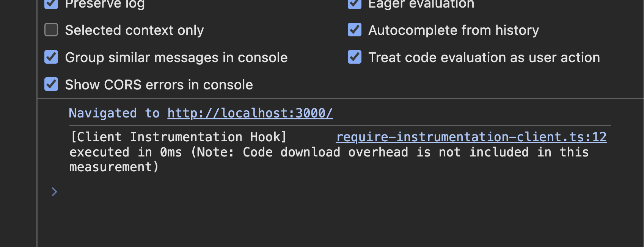Click the 'Autocomplete from history' label text
Screen dimensions: 644x247
tap(454, 30)
